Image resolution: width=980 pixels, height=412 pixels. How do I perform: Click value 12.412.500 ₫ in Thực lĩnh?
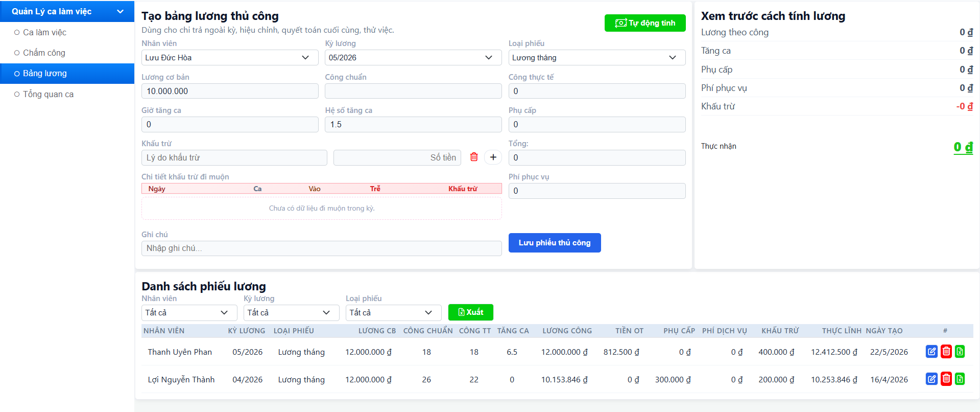[834, 352]
